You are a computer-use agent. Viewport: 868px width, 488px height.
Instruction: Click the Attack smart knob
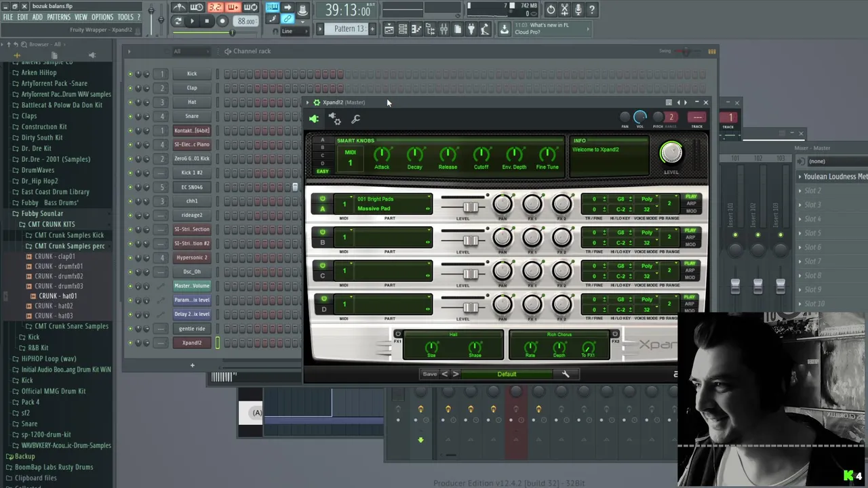pos(382,155)
